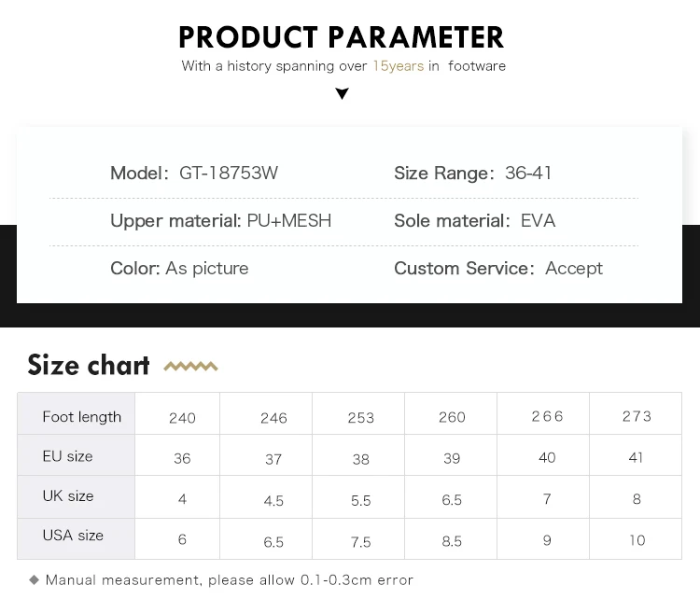Select the model value GT-18753W

229,173
